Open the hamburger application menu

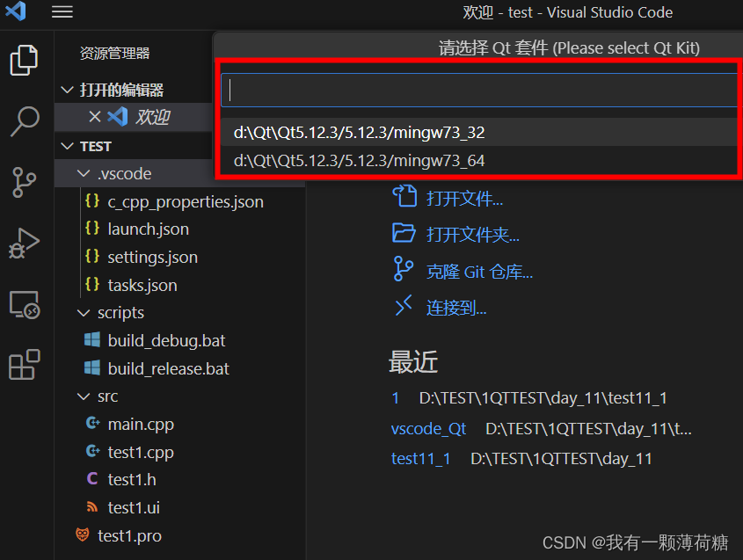62,11
